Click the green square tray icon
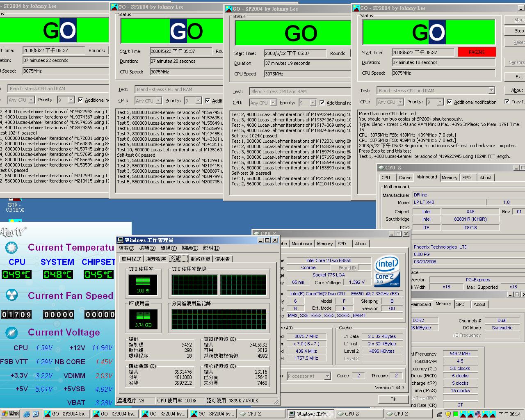 pos(457,414)
